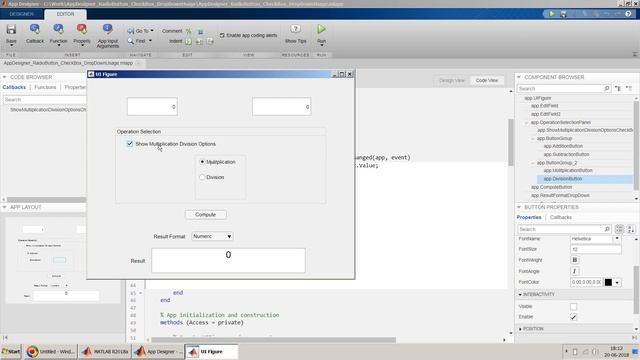Open the Go To dropdown
The height and width of the screenshot is (360, 640).
(141, 31)
